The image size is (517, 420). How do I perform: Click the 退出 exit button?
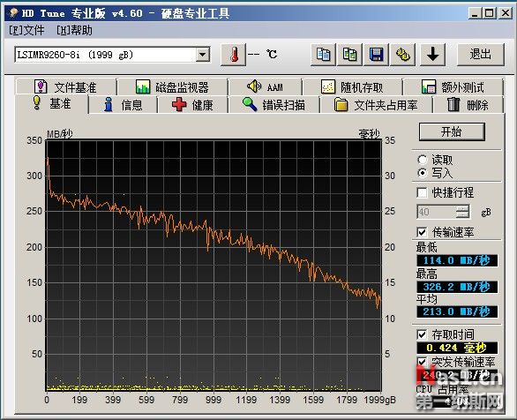[481, 55]
